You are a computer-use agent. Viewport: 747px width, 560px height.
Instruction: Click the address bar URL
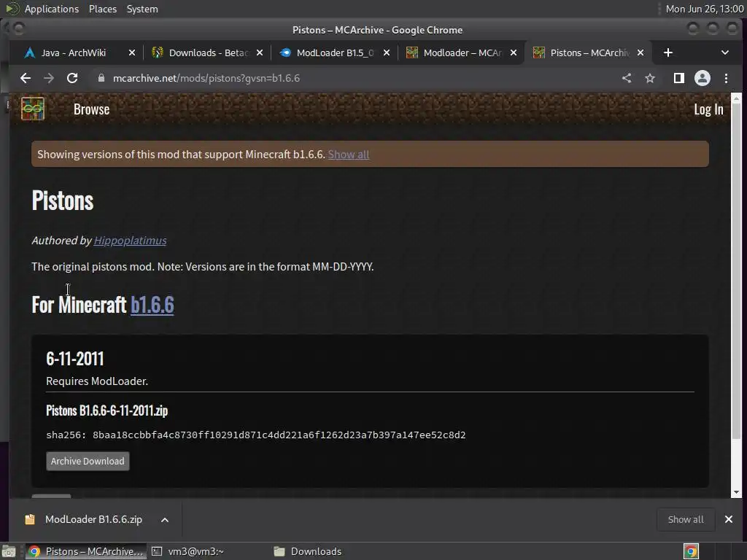tap(206, 78)
